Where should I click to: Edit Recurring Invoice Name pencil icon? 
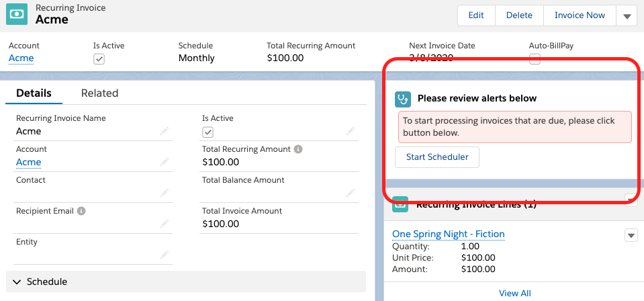[165, 132]
